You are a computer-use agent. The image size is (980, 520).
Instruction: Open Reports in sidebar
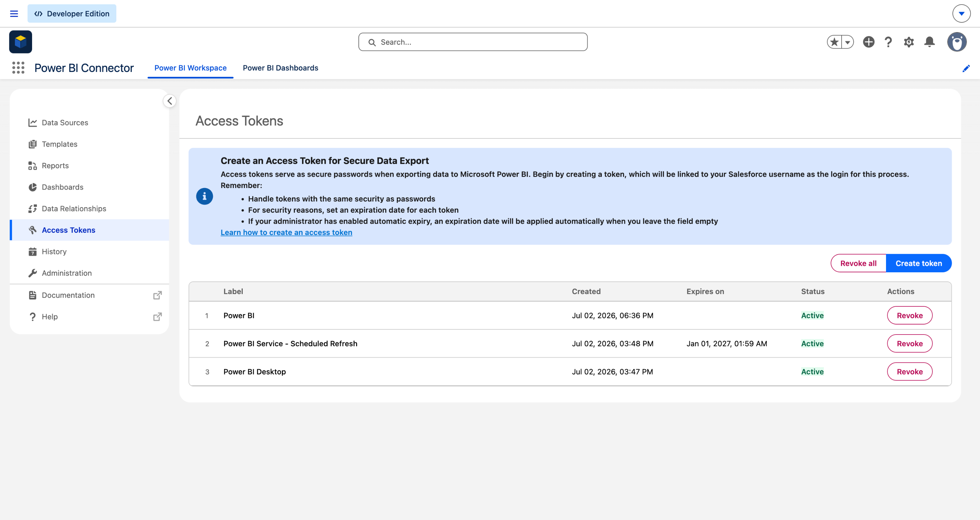coord(89,166)
